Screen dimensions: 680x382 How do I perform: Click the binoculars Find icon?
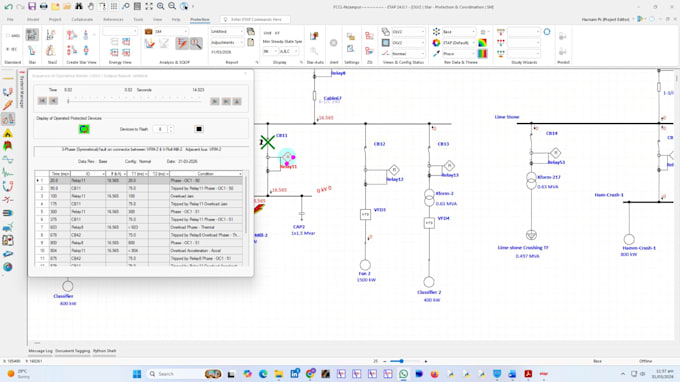[78, 7]
